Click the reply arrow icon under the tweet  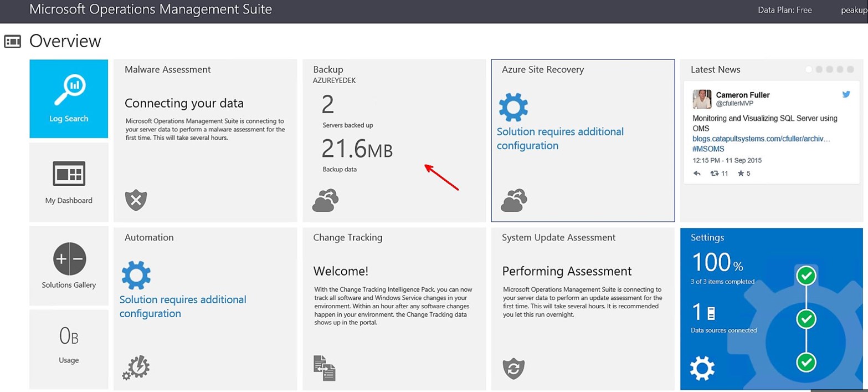[697, 174]
